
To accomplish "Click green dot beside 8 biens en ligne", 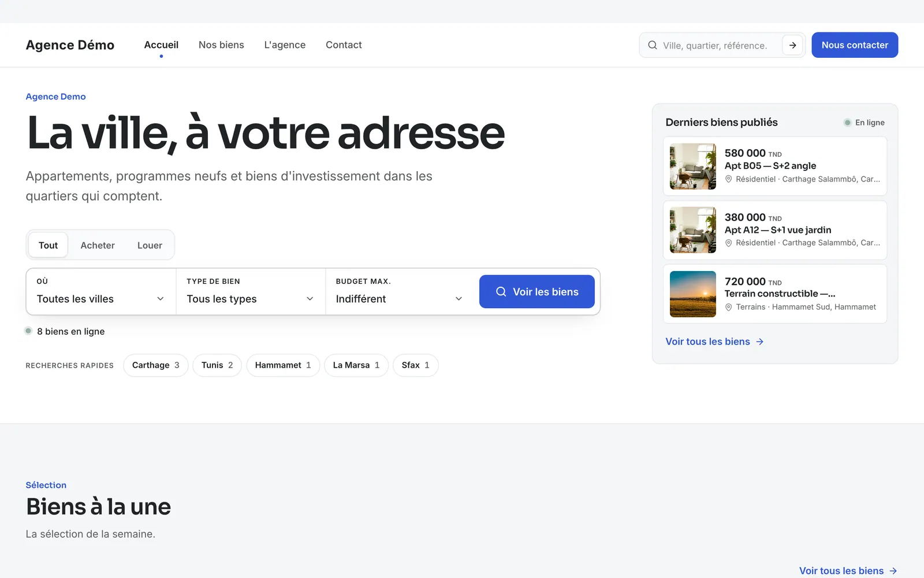I will tap(28, 331).
